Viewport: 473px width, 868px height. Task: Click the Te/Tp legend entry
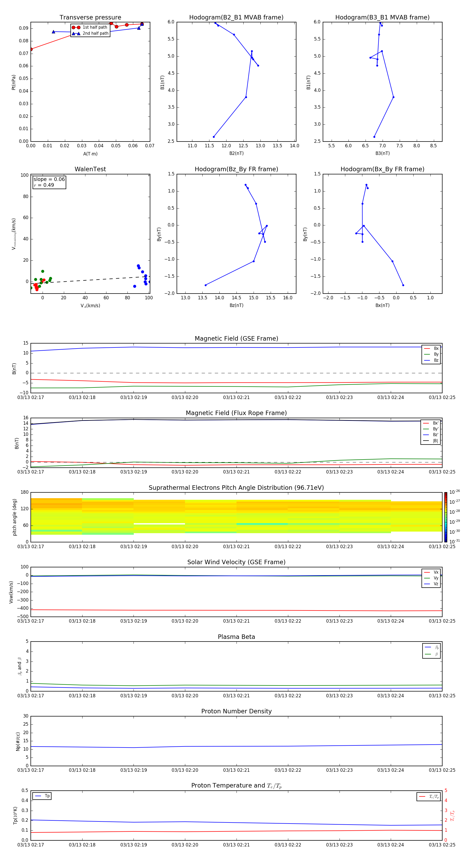429,796
